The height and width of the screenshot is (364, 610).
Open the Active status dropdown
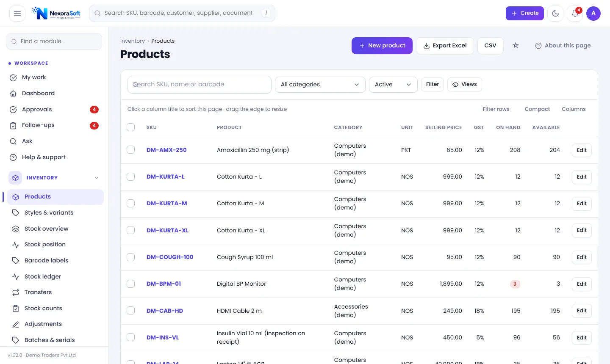pyautogui.click(x=393, y=85)
